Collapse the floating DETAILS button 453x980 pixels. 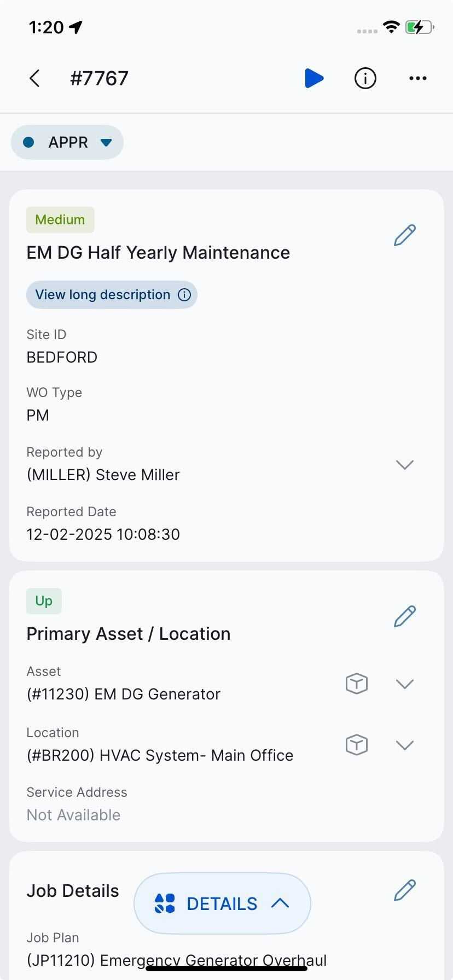coord(222,903)
